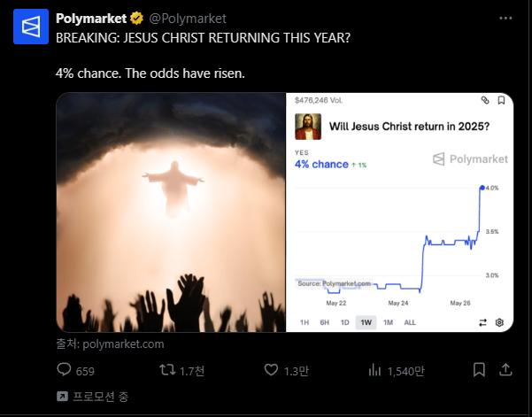532x417 pixels.
Task: Show ALL time chart range
Action: (x=410, y=322)
